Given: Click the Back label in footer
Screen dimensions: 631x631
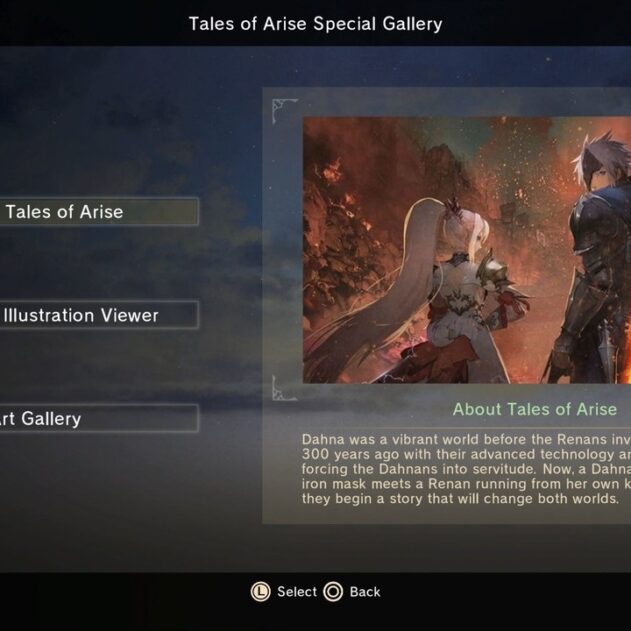Looking at the screenshot, I should [365, 592].
